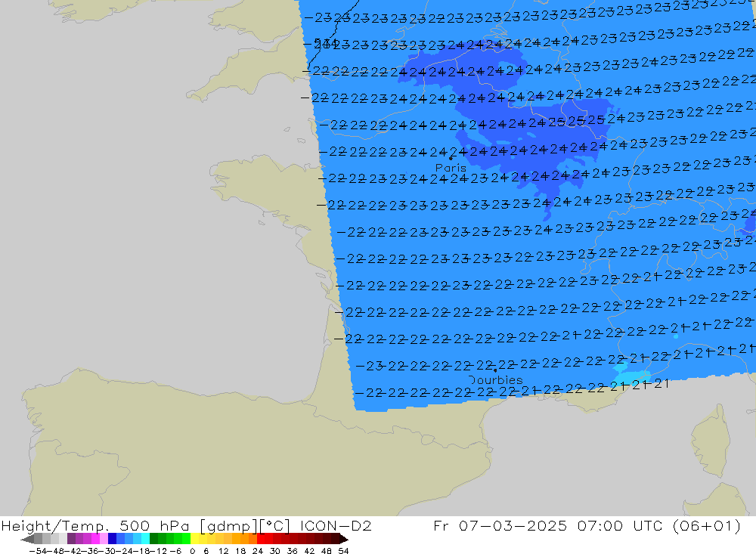
Task: Click the date 'Fr 07-03-2025'
Action: tap(500, 526)
